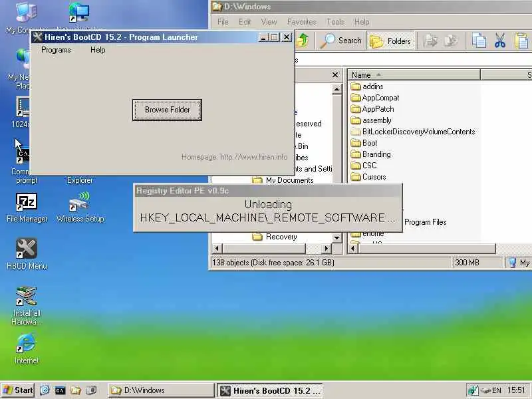Click the Program Files text in explorer

point(426,222)
